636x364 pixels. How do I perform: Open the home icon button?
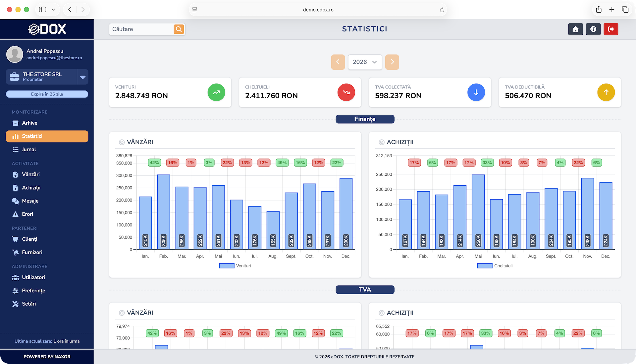coord(575,29)
